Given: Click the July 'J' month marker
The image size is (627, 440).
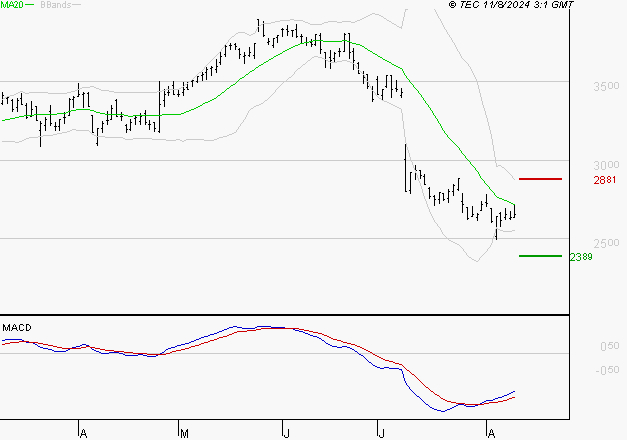Looking at the screenshot, I should 381,433.
